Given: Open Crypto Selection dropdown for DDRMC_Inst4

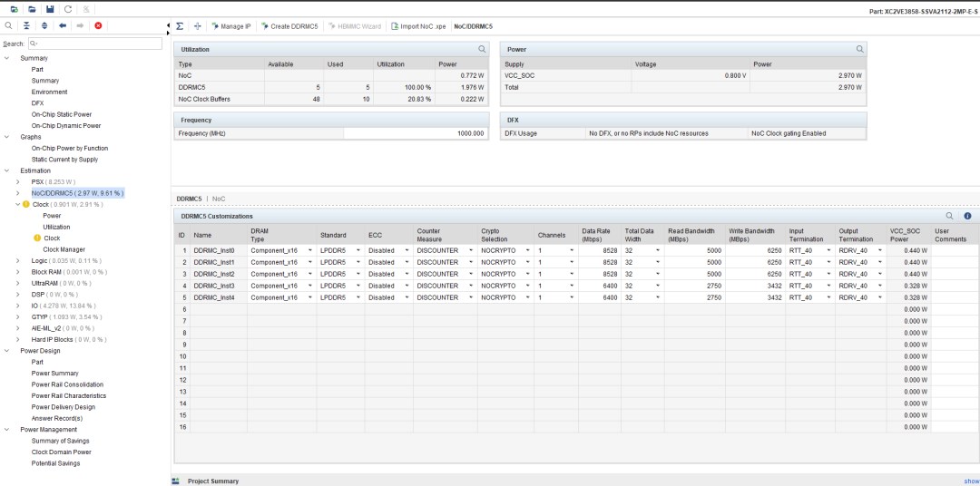Looking at the screenshot, I should point(527,297).
